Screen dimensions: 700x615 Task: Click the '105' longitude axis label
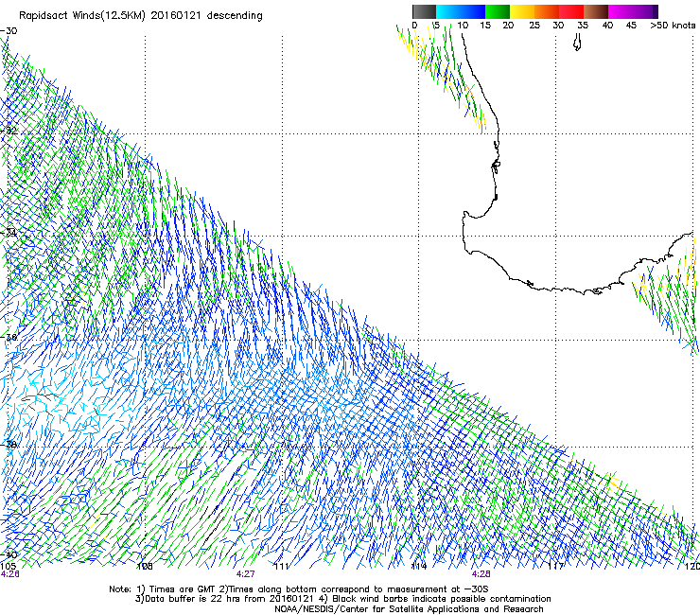(x=8, y=567)
